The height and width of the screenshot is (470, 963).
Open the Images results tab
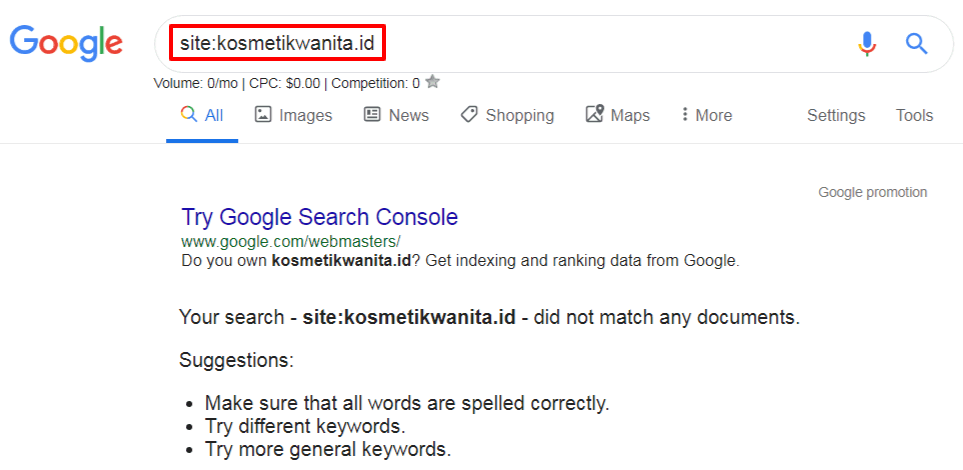pyautogui.click(x=293, y=115)
